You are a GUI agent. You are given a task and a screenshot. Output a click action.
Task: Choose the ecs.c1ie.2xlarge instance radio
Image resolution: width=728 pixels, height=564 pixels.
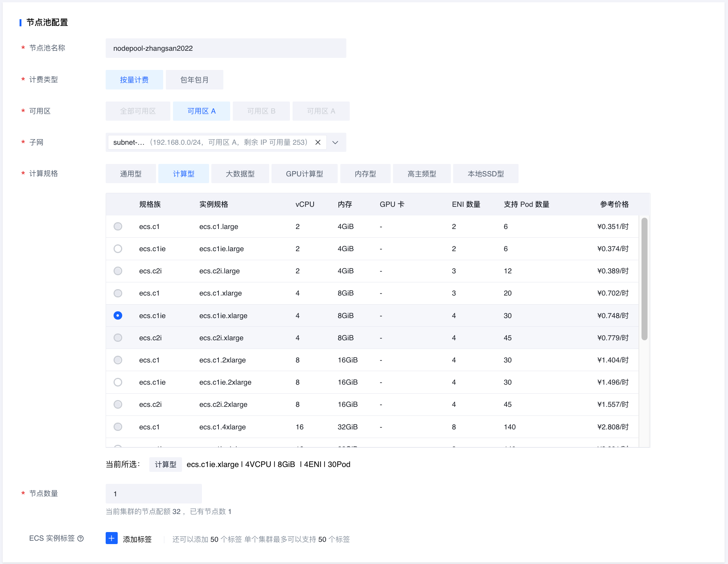(x=118, y=382)
